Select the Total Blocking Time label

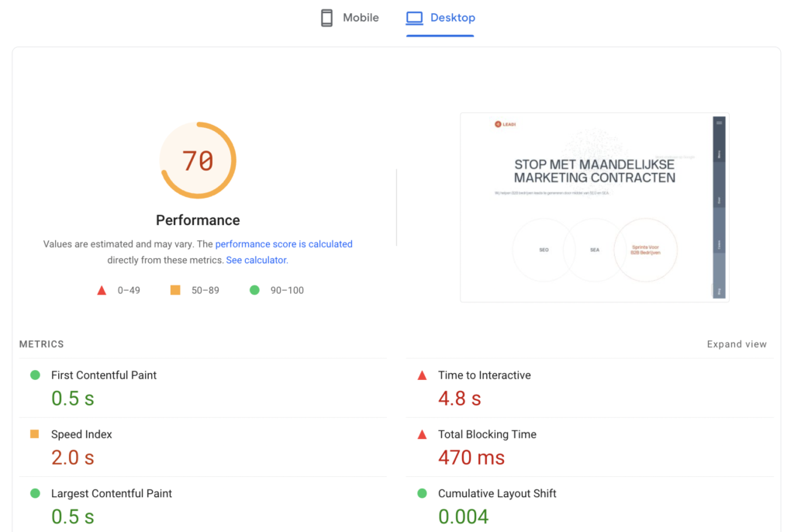click(x=487, y=435)
